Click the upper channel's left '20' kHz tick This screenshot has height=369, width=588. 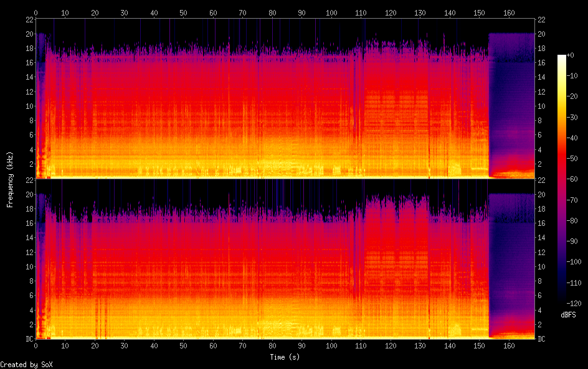pyautogui.click(x=30, y=34)
